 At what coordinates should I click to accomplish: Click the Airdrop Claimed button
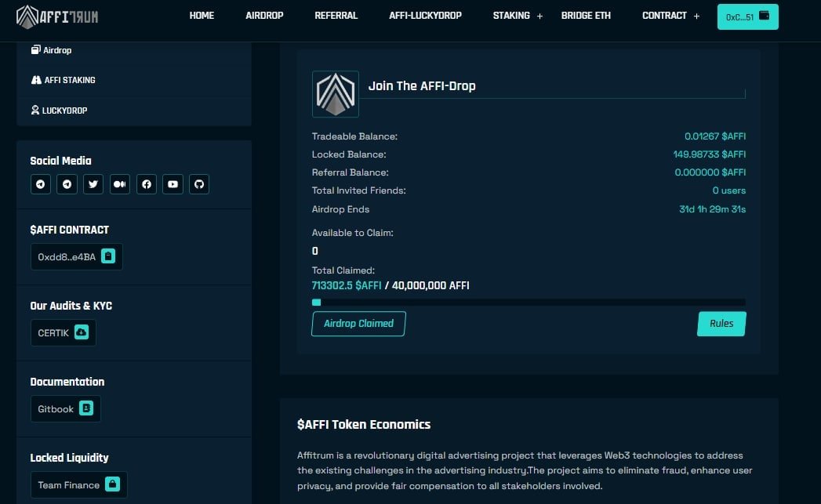tap(358, 324)
